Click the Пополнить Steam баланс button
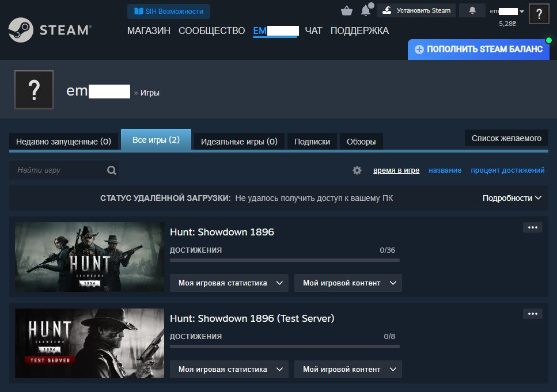 pyautogui.click(x=478, y=50)
